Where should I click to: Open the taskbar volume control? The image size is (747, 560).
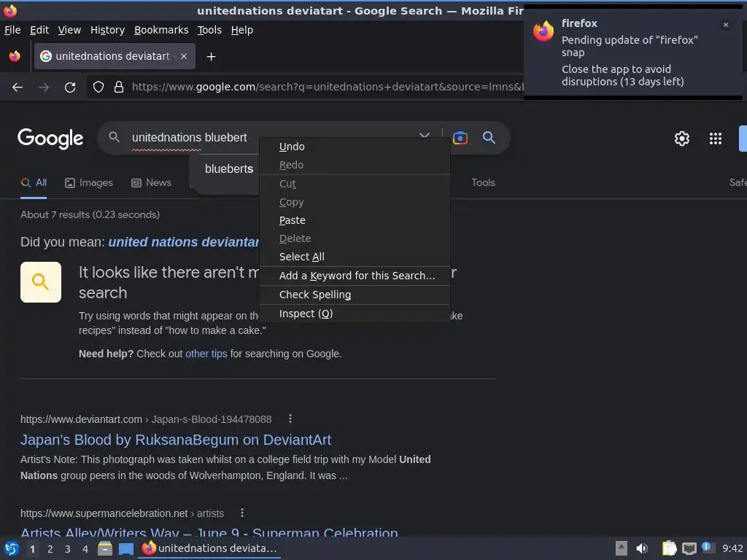[x=642, y=548]
